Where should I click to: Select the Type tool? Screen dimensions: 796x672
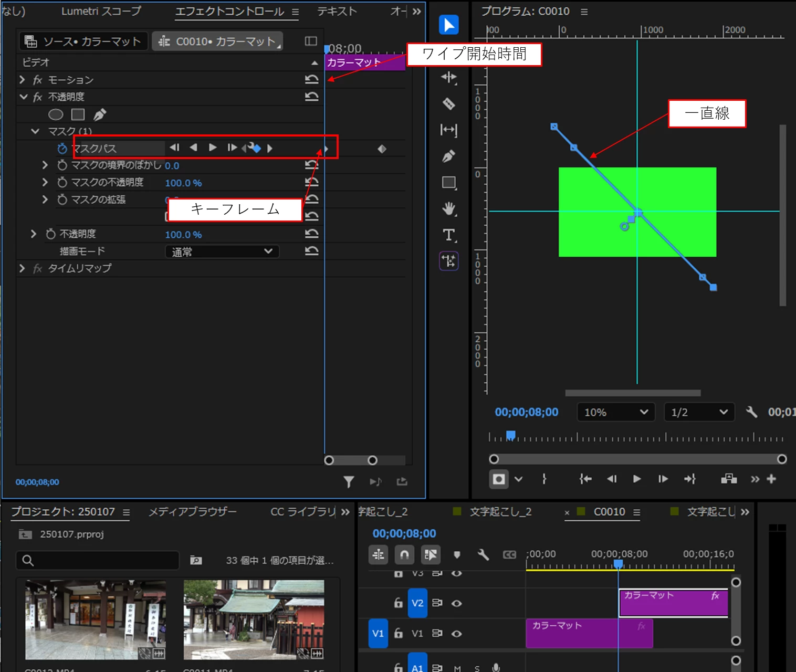(x=449, y=235)
